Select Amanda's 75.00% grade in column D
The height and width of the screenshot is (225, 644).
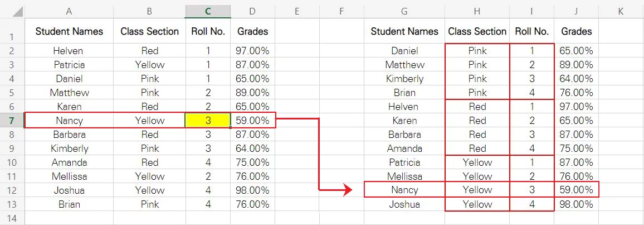pyautogui.click(x=252, y=162)
